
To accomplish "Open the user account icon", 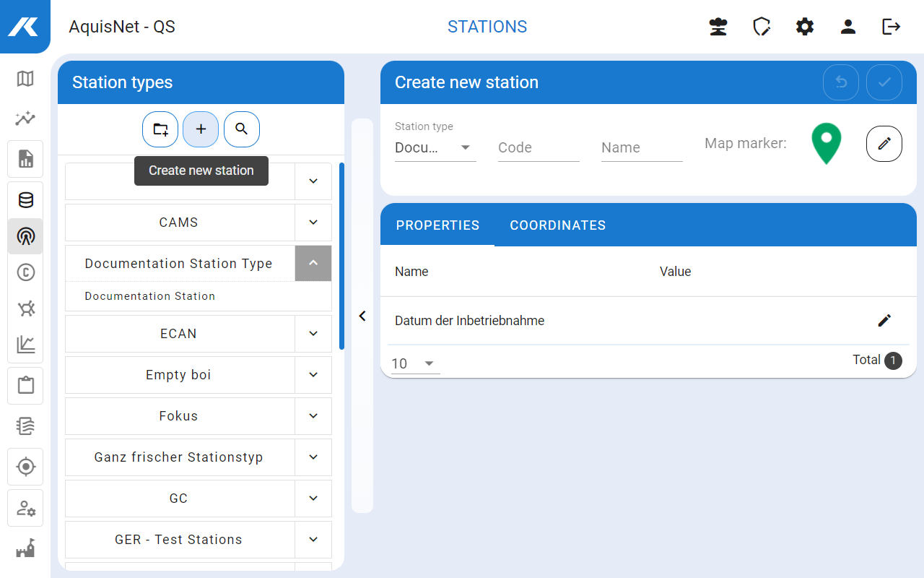I will (x=848, y=27).
